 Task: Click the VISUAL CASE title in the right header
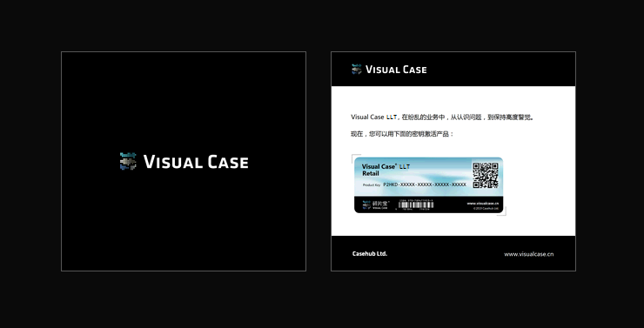click(396, 70)
